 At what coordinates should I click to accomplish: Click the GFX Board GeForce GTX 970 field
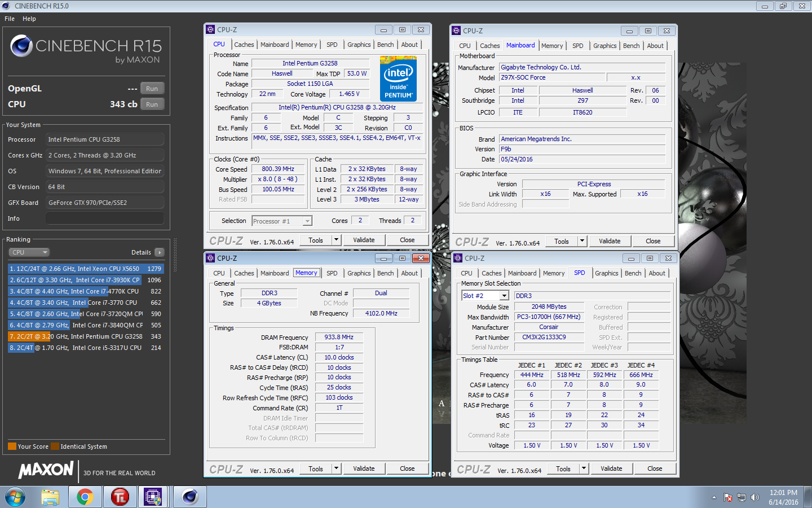point(105,203)
